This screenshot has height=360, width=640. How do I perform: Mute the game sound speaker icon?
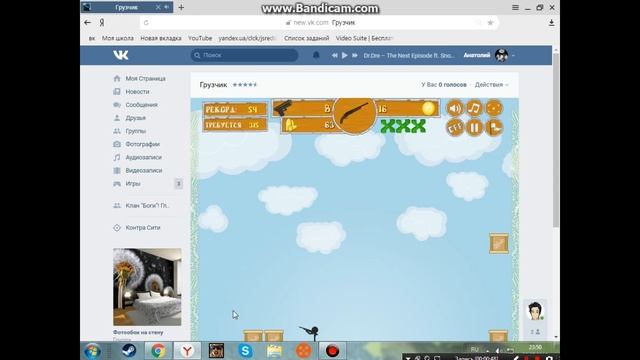click(454, 109)
